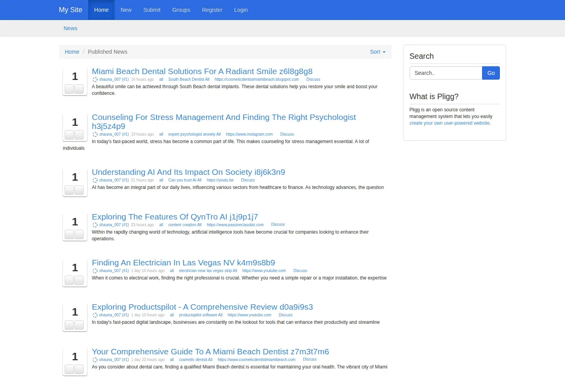Open the https://youtu.be source link
Viewport: 565px width, 392px height.
220,180
